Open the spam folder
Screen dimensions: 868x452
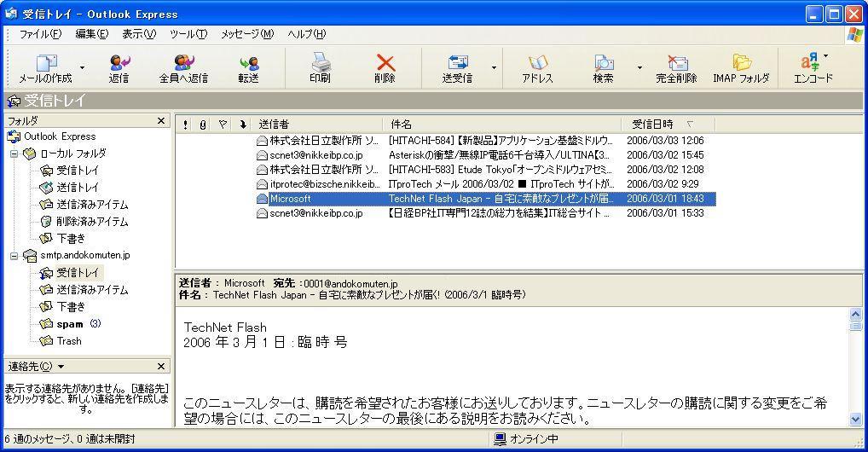tap(70, 324)
